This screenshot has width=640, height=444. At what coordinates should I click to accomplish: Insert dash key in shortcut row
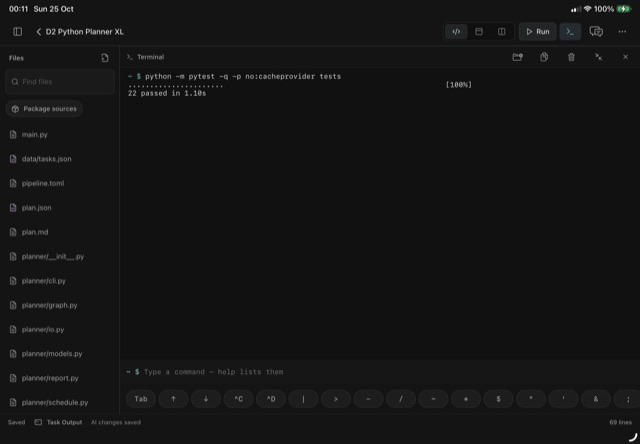click(x=369, y=399)
